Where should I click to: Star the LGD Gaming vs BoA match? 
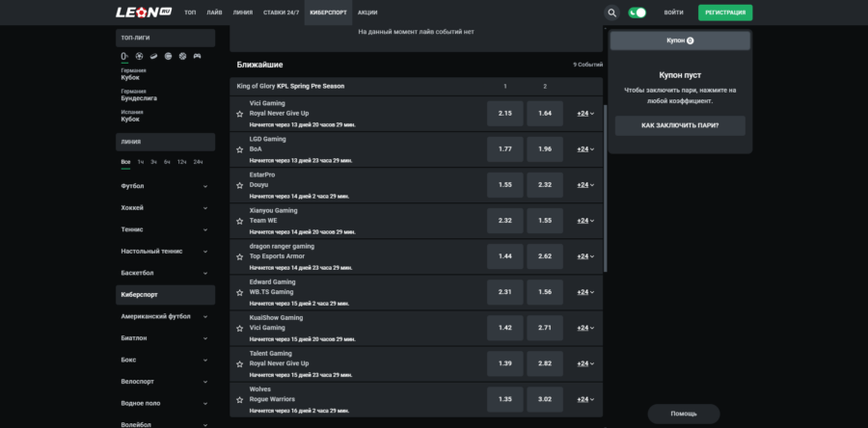tap(239, 149)
